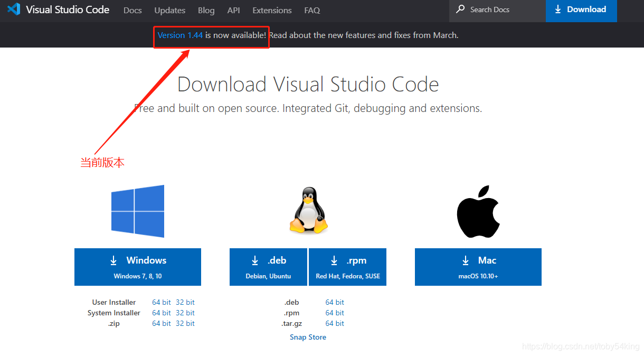The width and height of the screenshot is (644, 356).
Task: Click the Windows download button
Action: (x=138, y=267)
